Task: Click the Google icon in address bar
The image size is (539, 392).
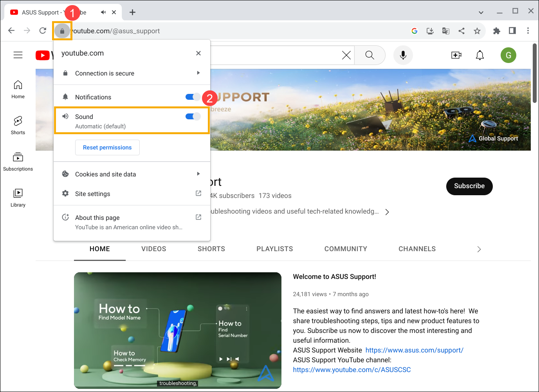Action: [415, 31]
